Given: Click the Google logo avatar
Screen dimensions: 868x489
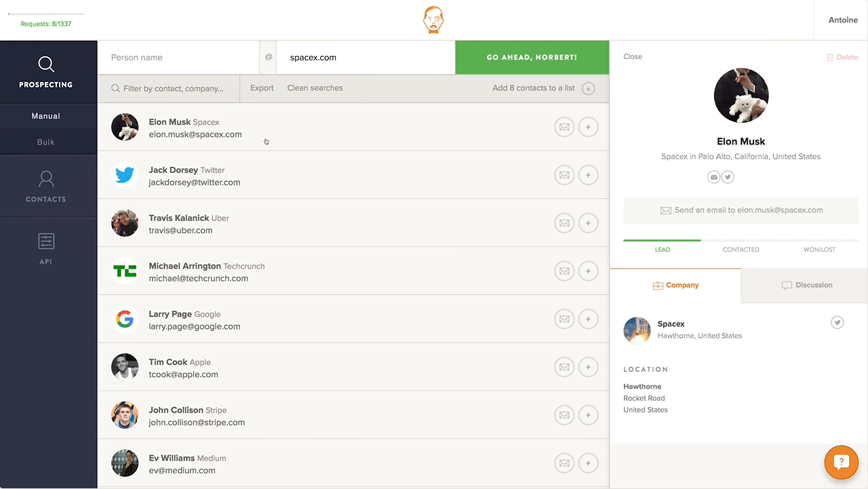Looking at the screenshot, I should click(125, 319).
